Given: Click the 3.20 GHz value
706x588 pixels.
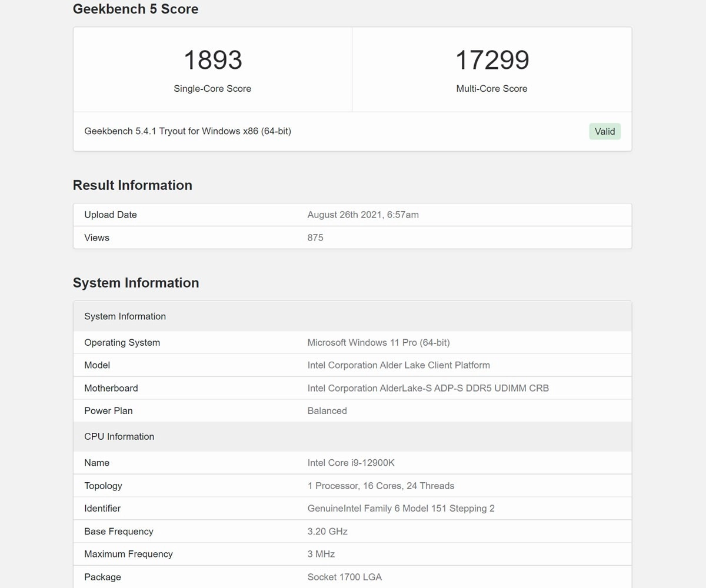Looking at the screenshot, I should click(327, 531).
